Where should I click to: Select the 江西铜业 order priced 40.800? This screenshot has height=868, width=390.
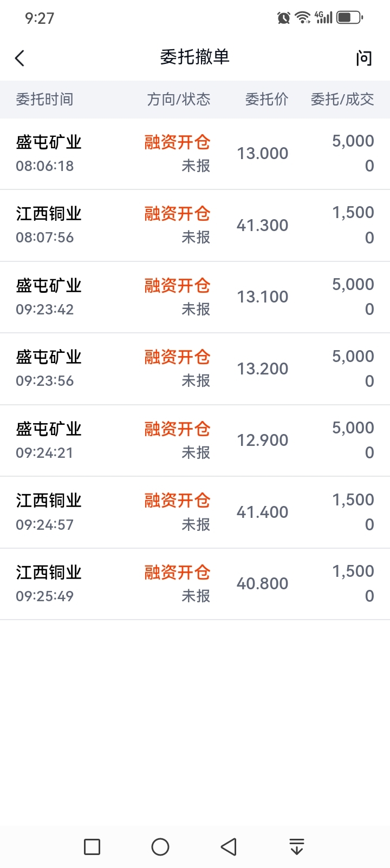[x=195, y=584]
